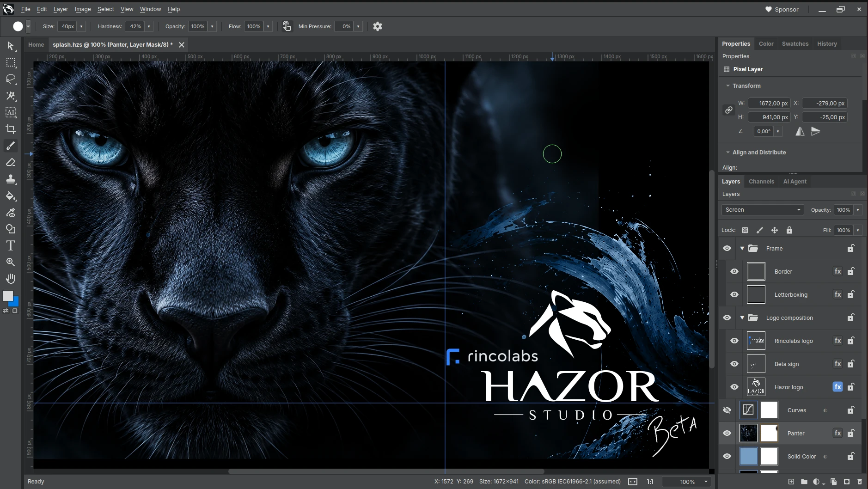
Task: Open brush settings gear
Action: pos(378,26)
